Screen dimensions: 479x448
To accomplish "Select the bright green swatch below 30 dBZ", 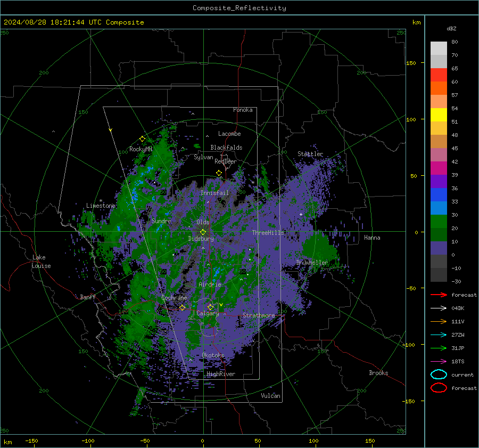I will click(x=439, y=221).
